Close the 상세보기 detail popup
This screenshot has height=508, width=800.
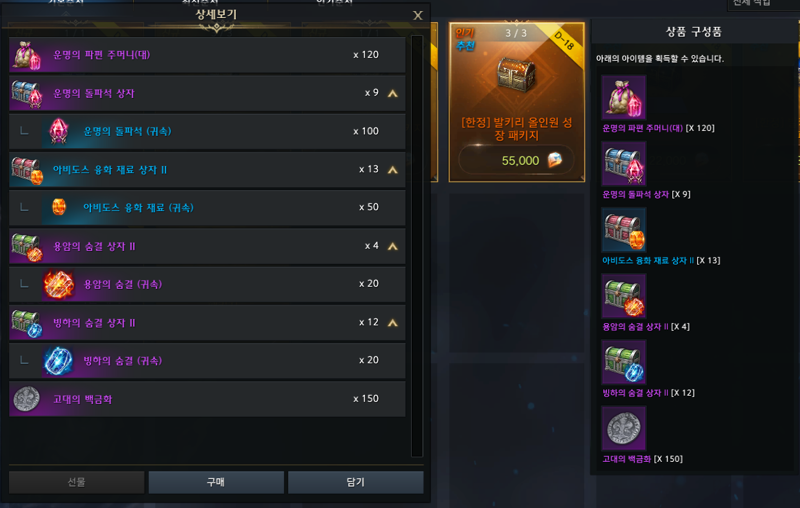[418, 15]
